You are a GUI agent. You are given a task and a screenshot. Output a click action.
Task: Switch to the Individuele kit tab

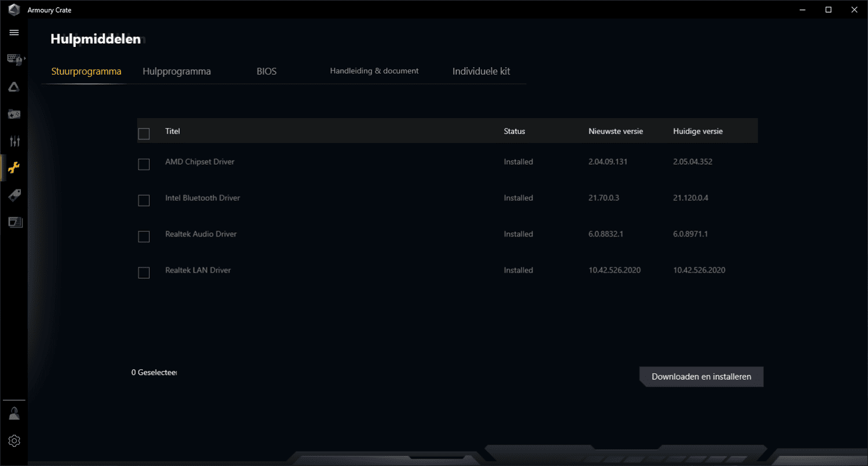click(x=481, y=72)
